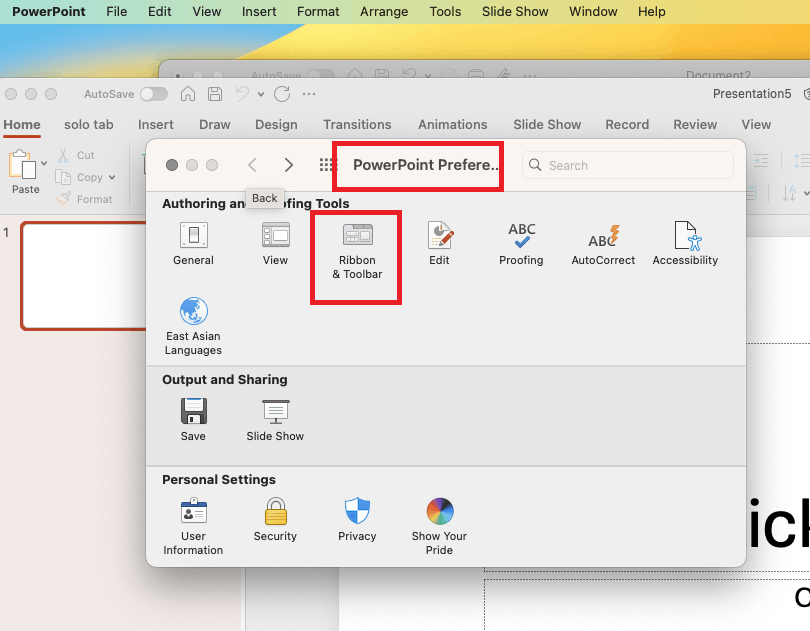Switch to the View ribbon tab
This screenshot has width=810, height=631.
pyautogui.click(x=756, y=125)
